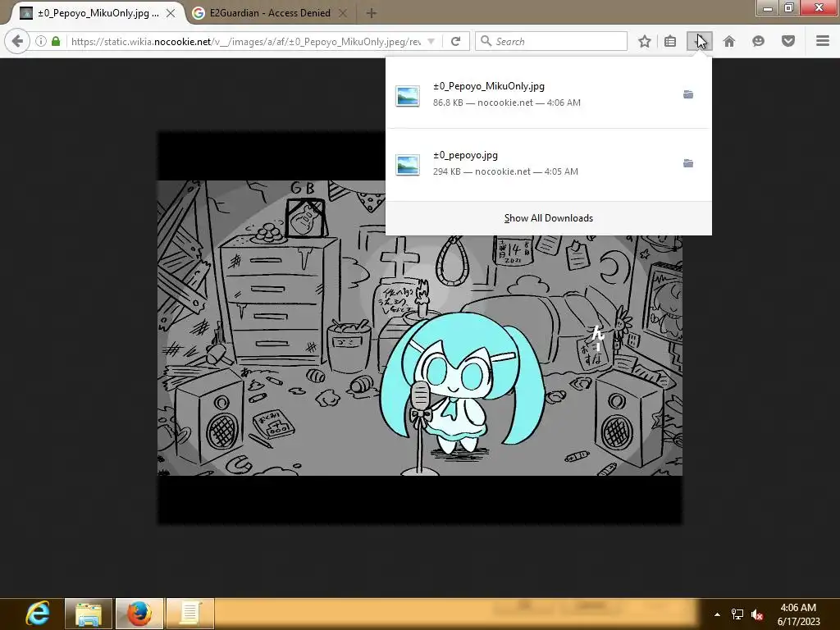The image size is (840, 630).
Task: Click the muted volume tray icon
Action: pos(757,614)
